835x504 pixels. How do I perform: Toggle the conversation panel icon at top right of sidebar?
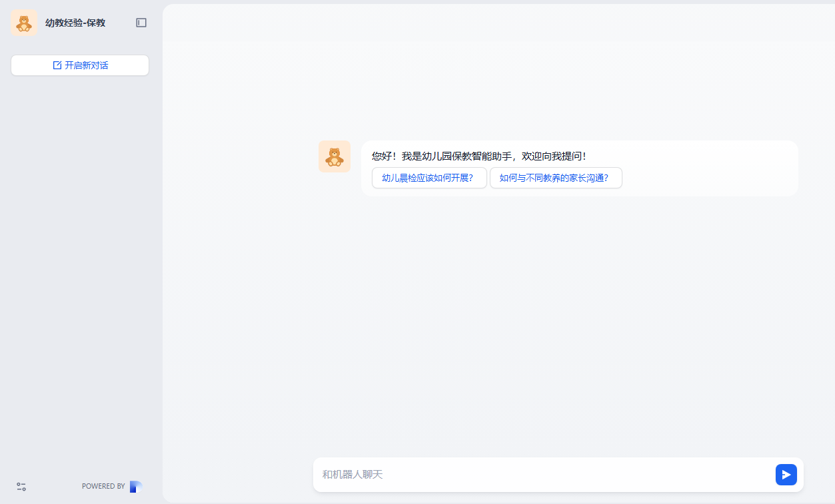(x=141, y=22)
